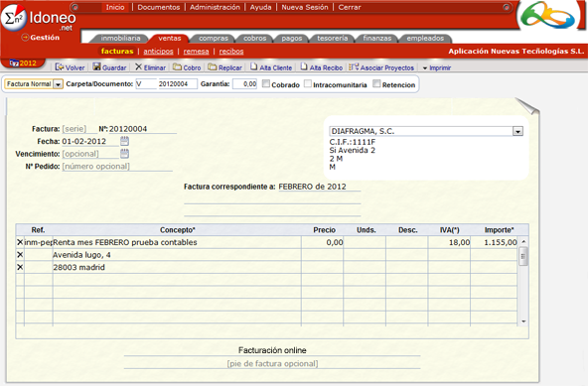Switch to the compras tab
Screen dimensions: 588x386
coord(214,39)
